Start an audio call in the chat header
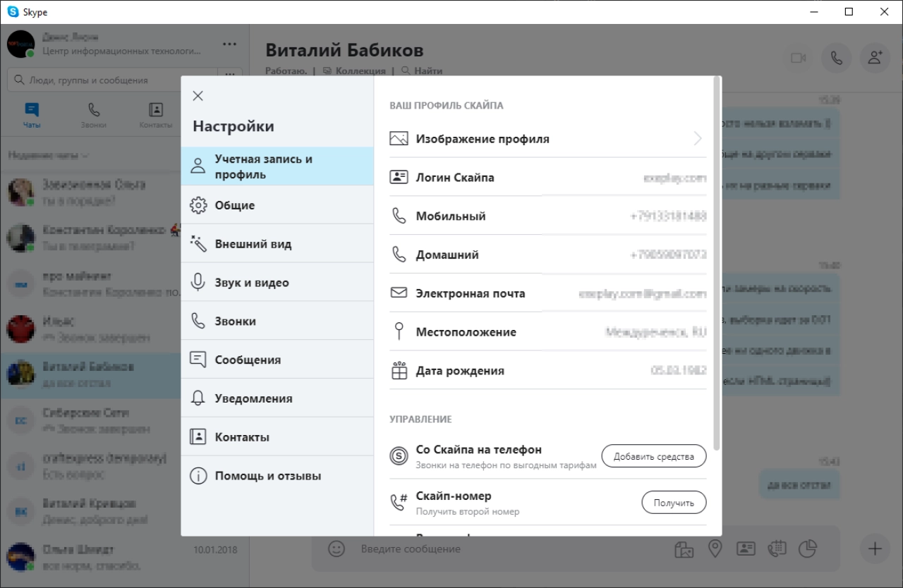Image resolution: width=903 pixels, height=588 pixels. coord(836,58)
